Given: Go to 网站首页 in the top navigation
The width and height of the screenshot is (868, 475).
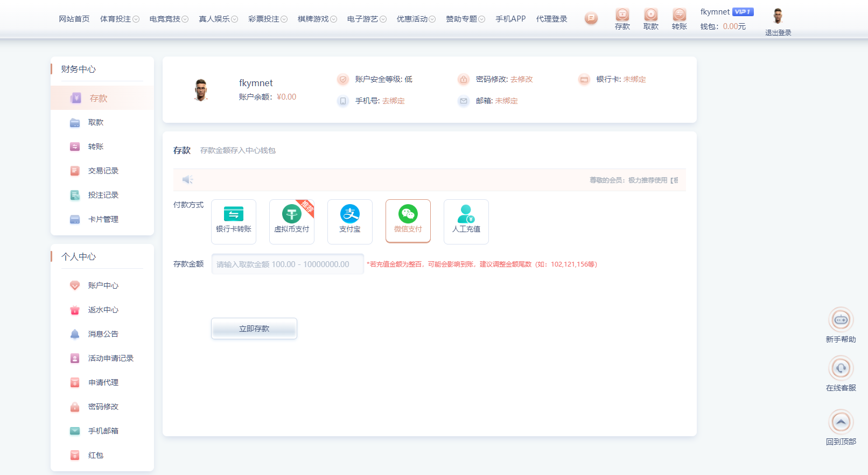Looking at the screenshot, I should pyautogui.click(x=74, y=19).
